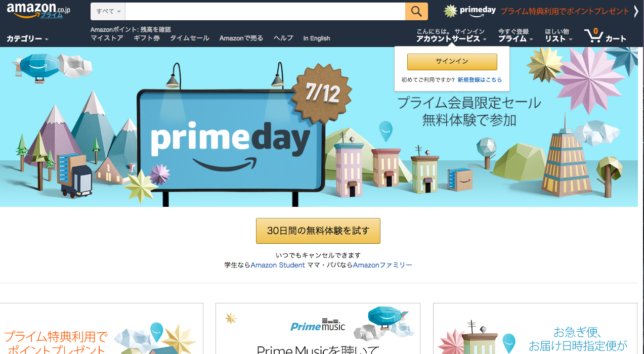The height and width of the screenshot is (354, 644).
Task: Open the すべて search category dropdown
Action: coord(108,11)
